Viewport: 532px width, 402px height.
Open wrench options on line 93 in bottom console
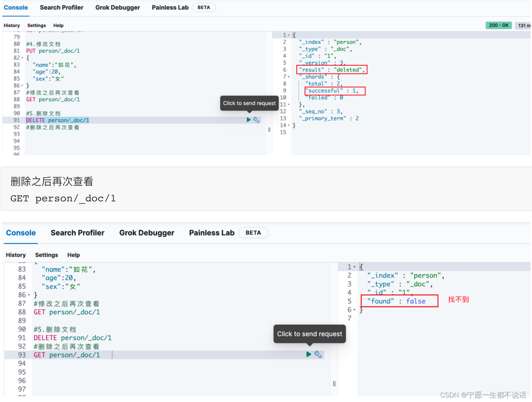click(318, 354)
